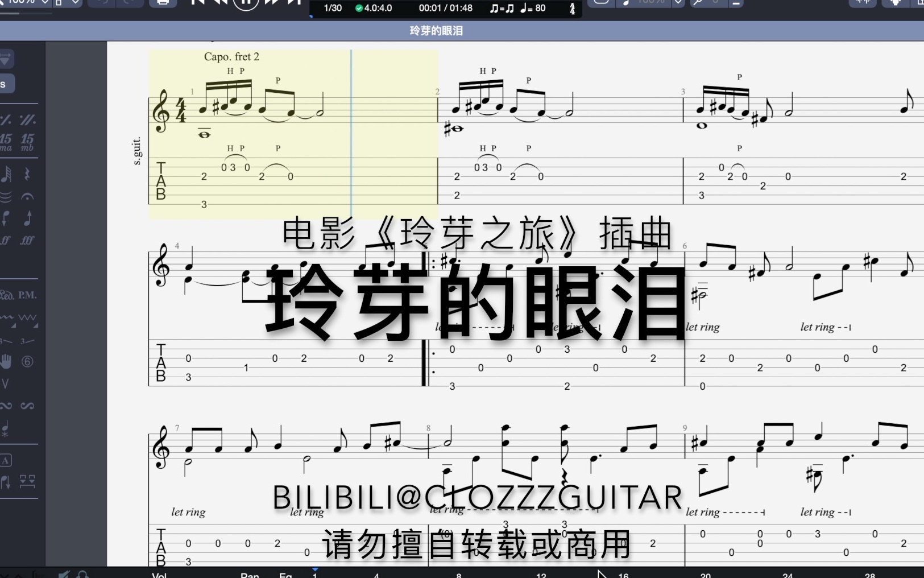This screenshot has width=924, height=578.
Task: Jump to bar 16 on the timeline
Action: [x=623, y=575]
